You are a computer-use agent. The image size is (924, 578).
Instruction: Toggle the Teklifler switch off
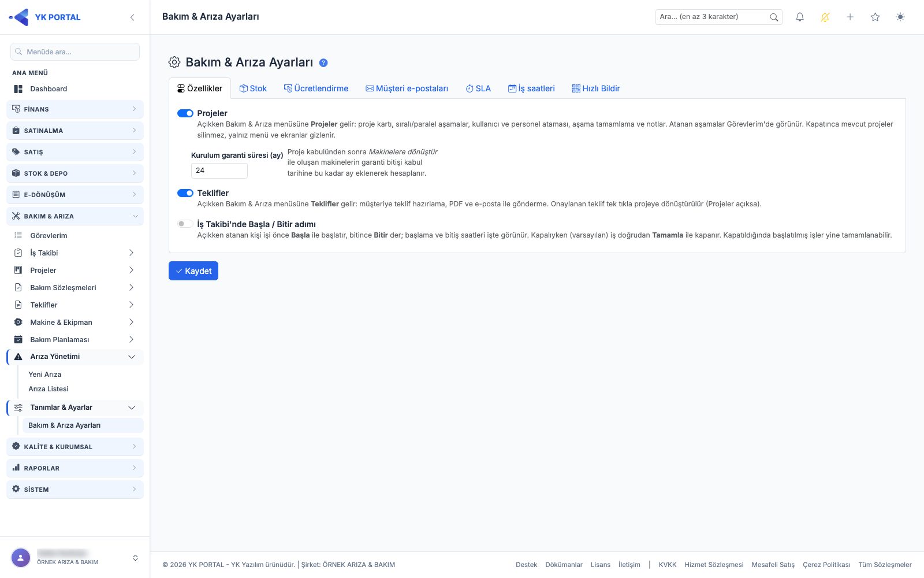(185, 193)
